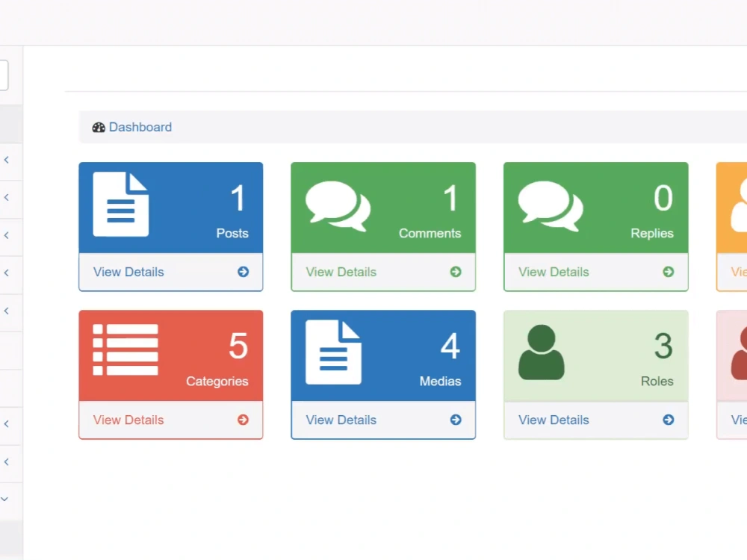Click the 'Roles' label on light green card
Viewport: 747px width, 560px height.
657,382
